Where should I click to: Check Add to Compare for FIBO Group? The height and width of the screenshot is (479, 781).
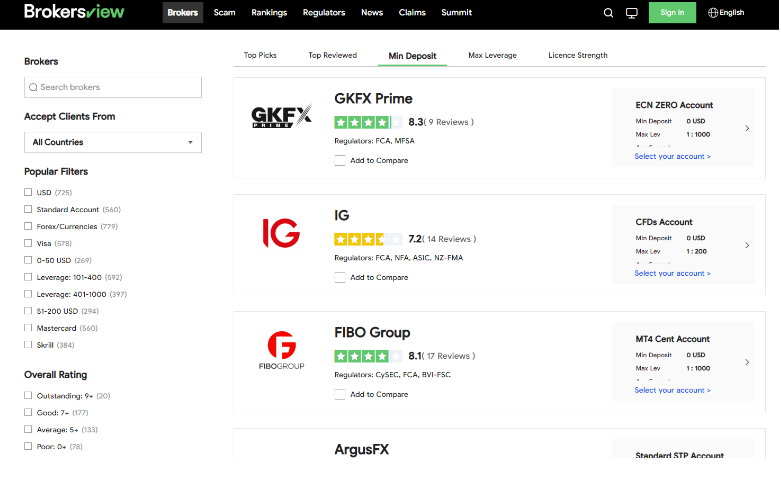(340, 394)
